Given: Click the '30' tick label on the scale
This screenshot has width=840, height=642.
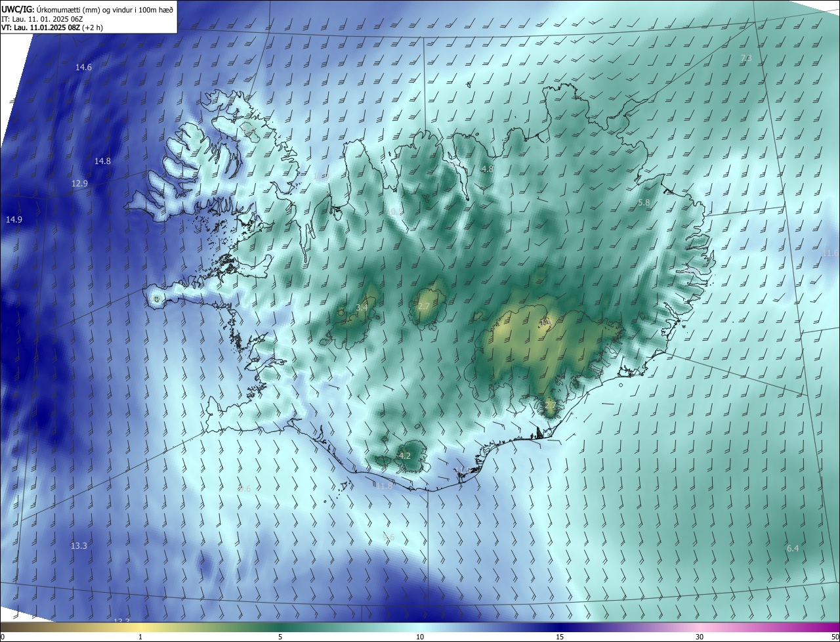Looking at the screenshot, I should point(700,637).
